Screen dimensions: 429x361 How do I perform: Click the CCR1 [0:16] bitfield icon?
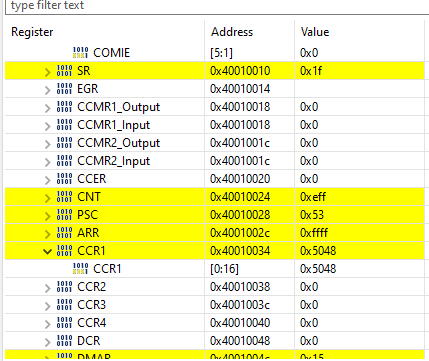click(80, 269)
